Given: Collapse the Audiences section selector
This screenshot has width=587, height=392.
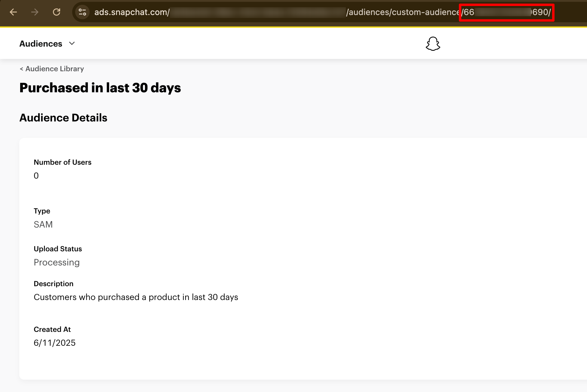Looking at the screenshot, I should tap(72, 44).
